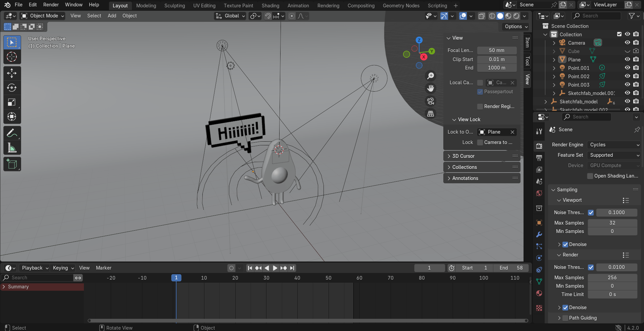Open the Modifiers wrench properties tab
The width and height of the screenshot is (644, 331).
point(539,235)
